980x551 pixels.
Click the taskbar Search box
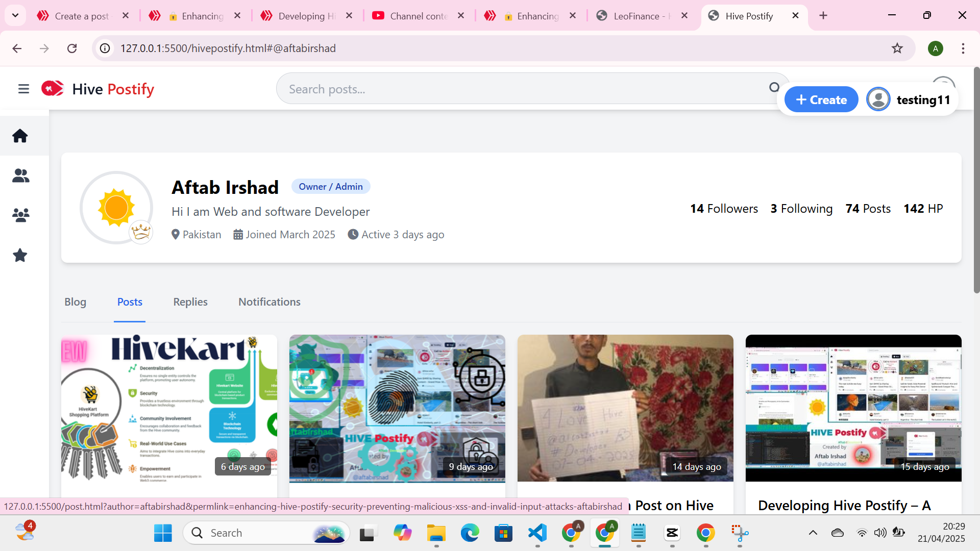coord(266,533)
